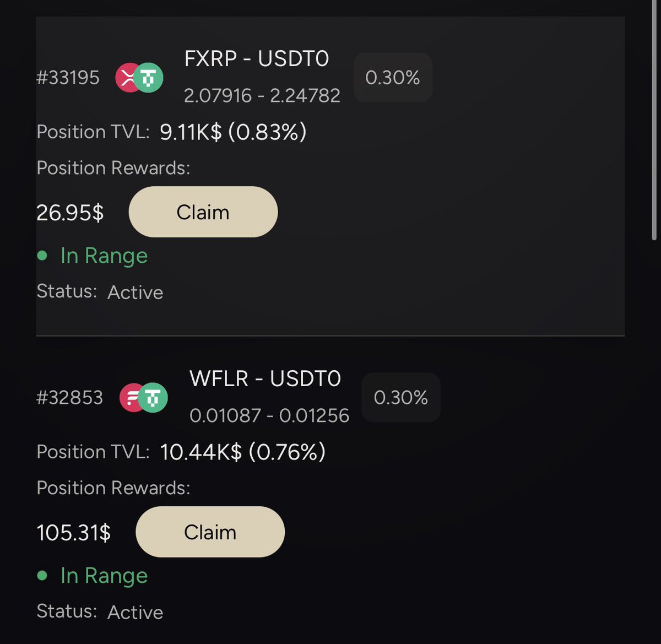661x644 pixels.
Task: Click the USDT0 icon beside FXRP
Action: click(149, 78)
